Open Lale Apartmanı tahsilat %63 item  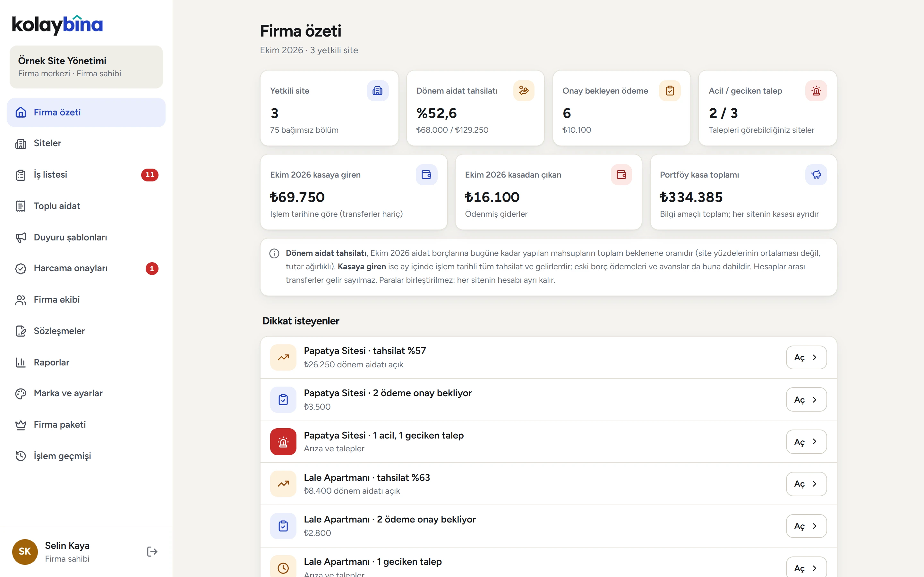(806, 483)
